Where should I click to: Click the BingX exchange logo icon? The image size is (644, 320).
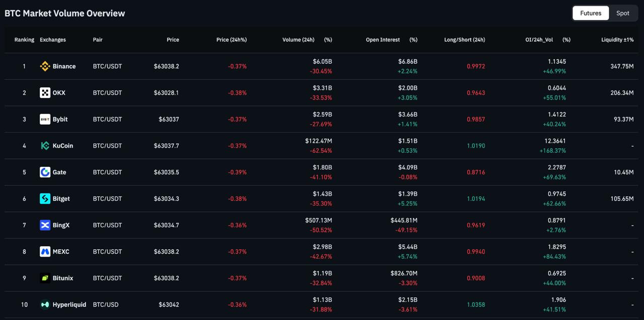(45, 225)
